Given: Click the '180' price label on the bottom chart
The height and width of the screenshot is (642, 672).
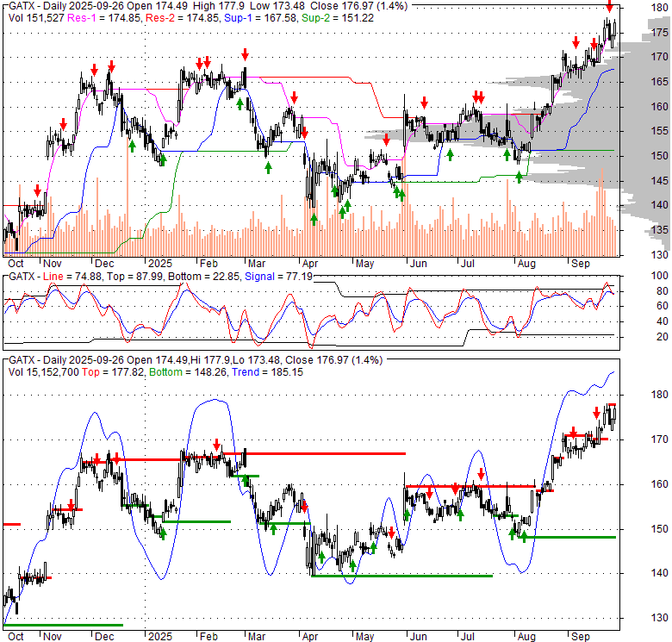Looking at the screenshot, I should pyautogui.click(x=660, y=395).
